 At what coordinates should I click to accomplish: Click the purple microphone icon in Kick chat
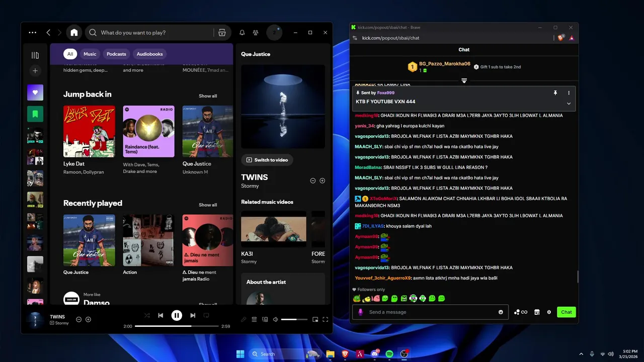coord(360,312)
